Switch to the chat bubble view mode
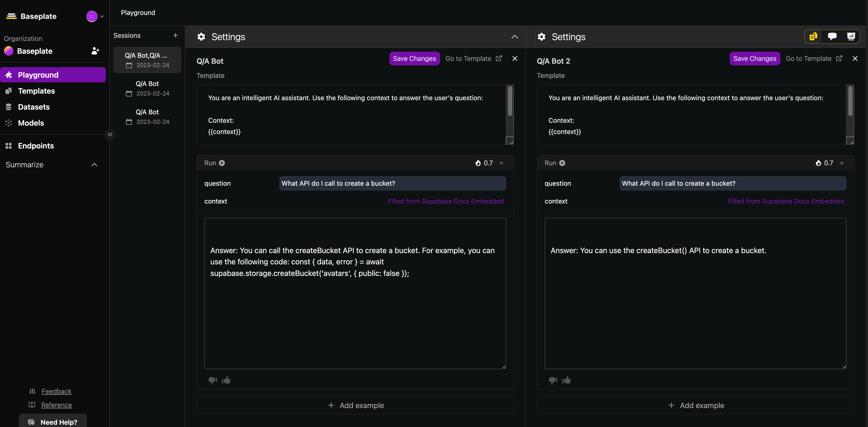 [x=832, y=36]
